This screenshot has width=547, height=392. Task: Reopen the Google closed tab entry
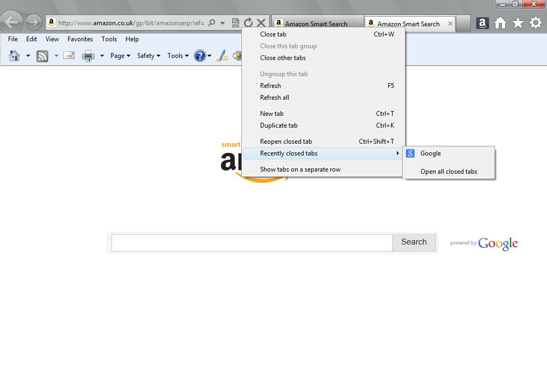449,153
